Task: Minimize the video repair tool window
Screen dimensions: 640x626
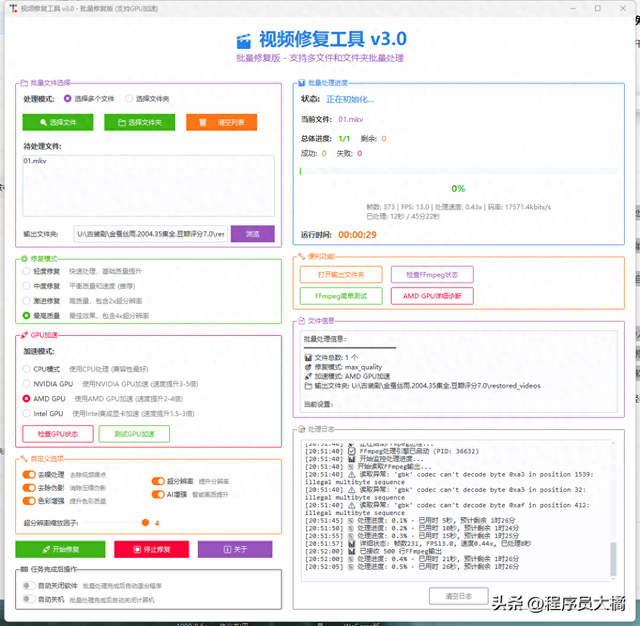Action: click(x=573, y=8)
